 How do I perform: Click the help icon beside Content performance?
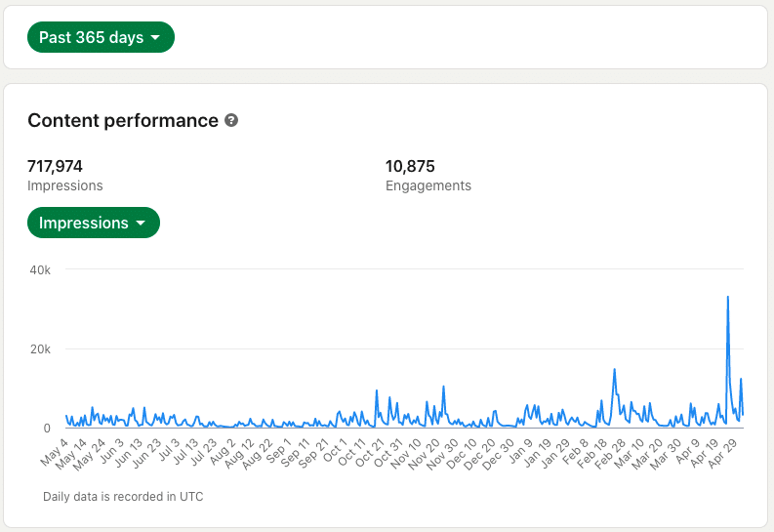click(x=231, y=121)
